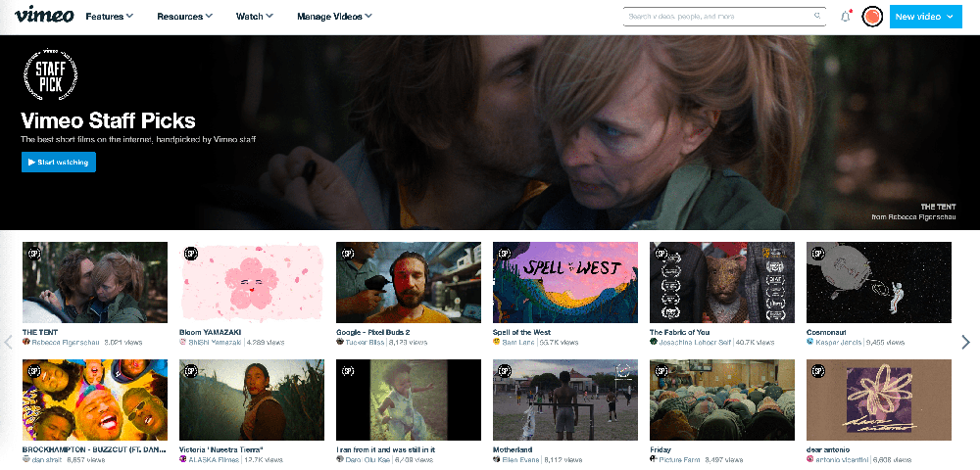Click the SP badge on Friday

pos(661,371)
